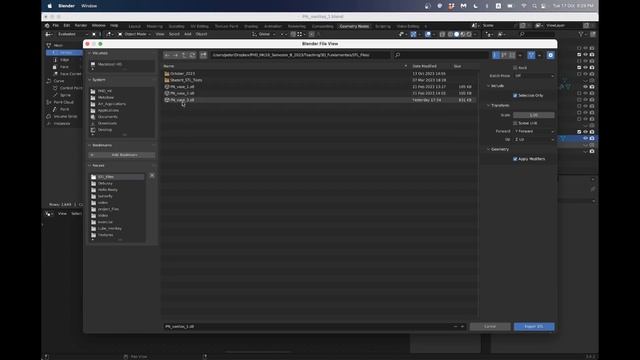Switch to the Layout workspace tab
Screen dimensions: 640x360
(135, 27)
